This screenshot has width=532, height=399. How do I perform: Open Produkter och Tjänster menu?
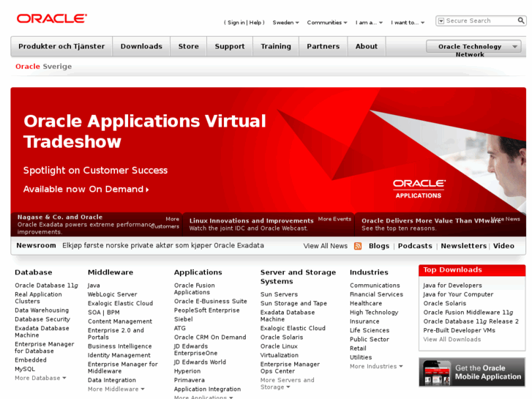click(61, 46)
